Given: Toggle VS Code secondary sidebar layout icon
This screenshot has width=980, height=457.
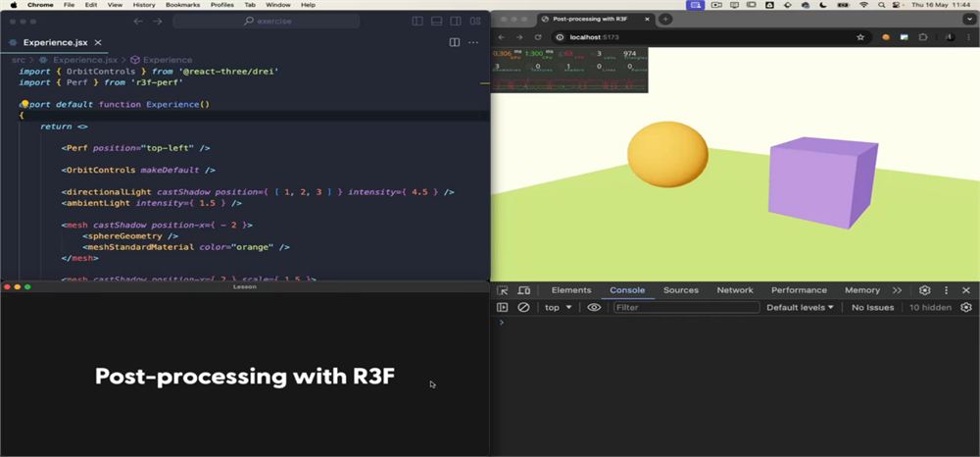Looking at the screenshot, I should [456, 22].
